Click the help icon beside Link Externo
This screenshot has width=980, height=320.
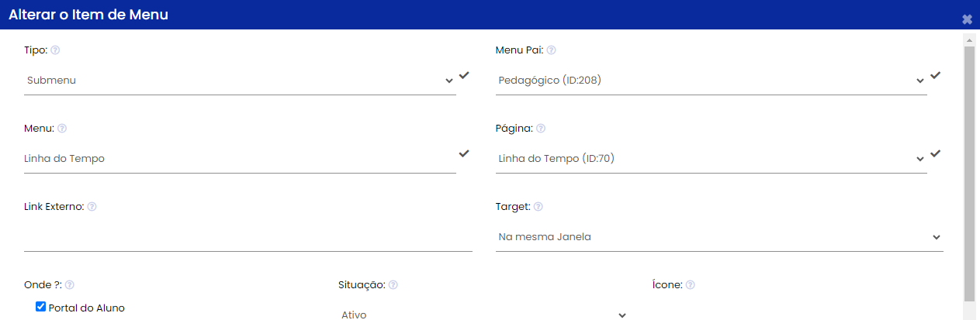point(92,207)
